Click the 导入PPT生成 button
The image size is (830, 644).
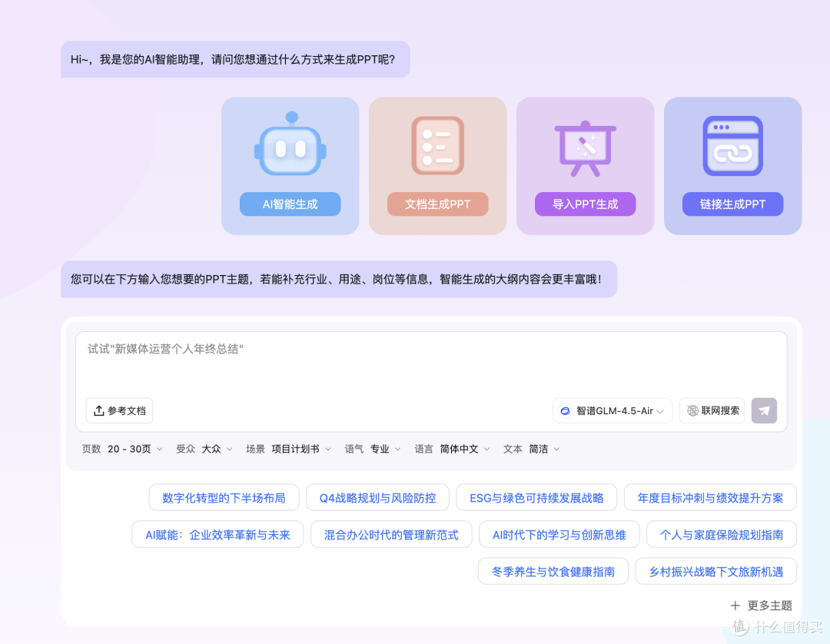[585, 204]
